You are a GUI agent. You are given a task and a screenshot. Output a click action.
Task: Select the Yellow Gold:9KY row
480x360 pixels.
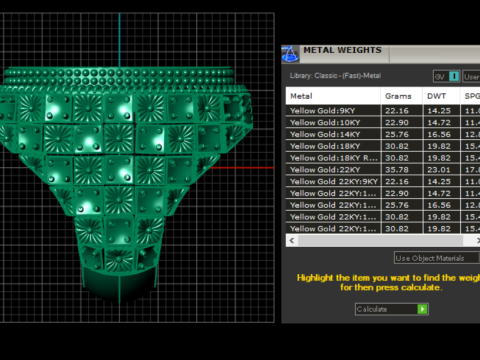click(x=383, y=111)
